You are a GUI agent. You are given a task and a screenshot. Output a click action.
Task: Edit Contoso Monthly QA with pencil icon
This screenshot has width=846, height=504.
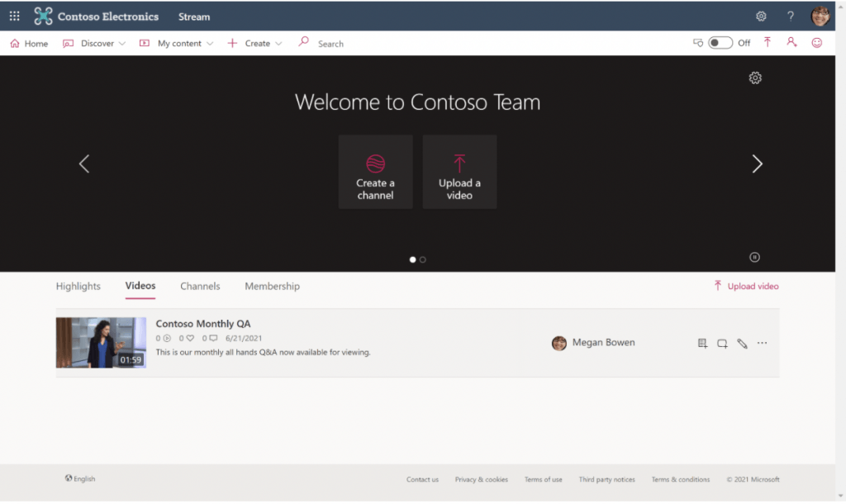click(x=742, y=343)
